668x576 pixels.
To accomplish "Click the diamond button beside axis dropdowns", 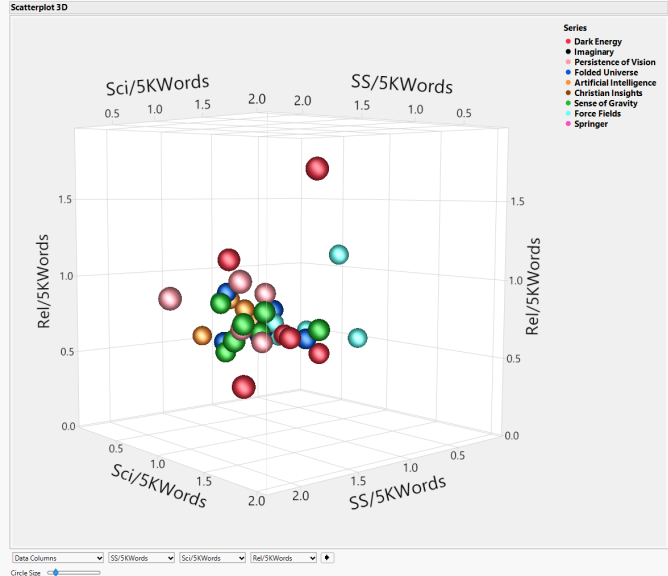I will point(329,557).
